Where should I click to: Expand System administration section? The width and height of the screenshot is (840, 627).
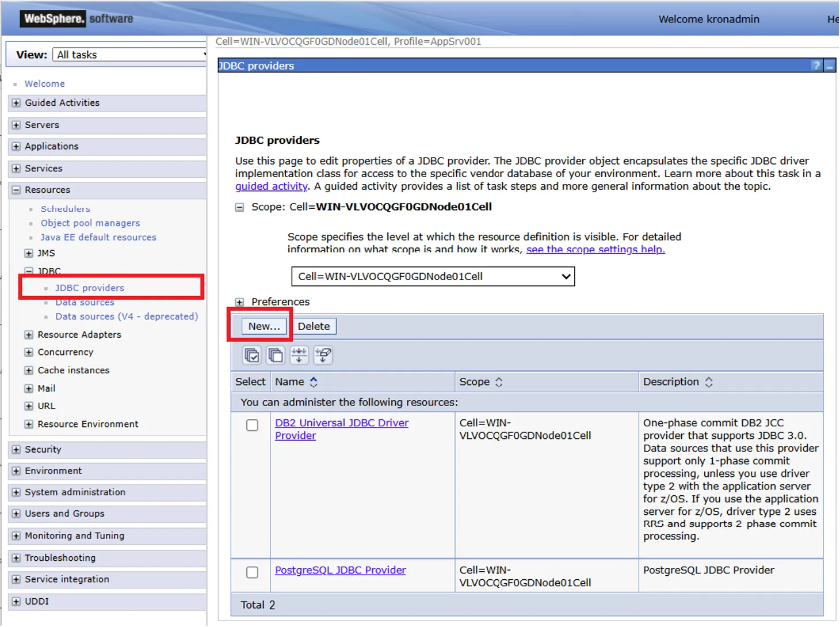pyautogui.click(x=16, y=492)
